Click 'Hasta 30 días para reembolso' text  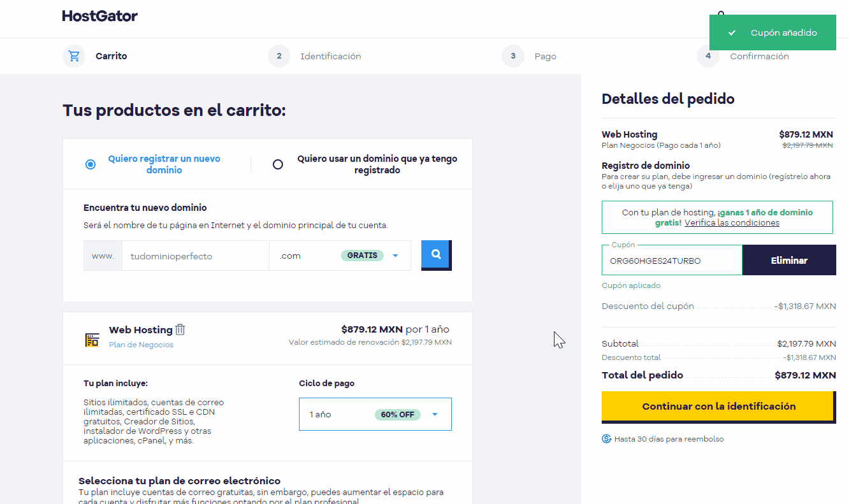669,439
